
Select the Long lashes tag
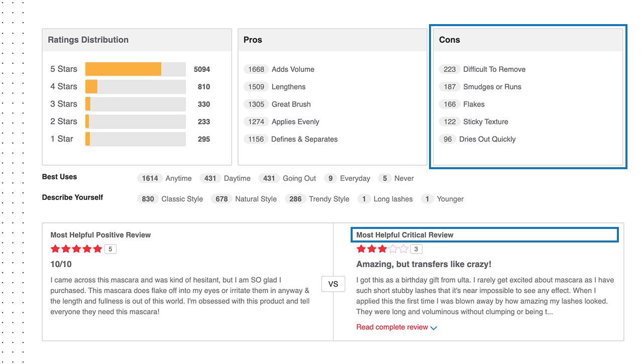click(385, 199)
